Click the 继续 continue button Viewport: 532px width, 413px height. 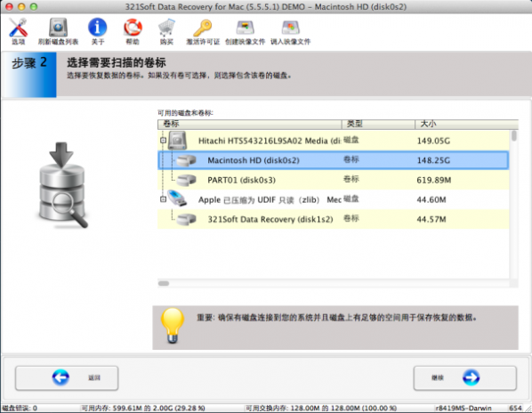coord(464,377)
